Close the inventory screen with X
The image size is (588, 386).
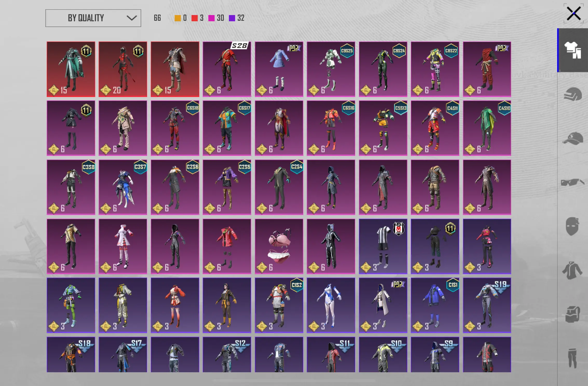[x=573, y=13]
